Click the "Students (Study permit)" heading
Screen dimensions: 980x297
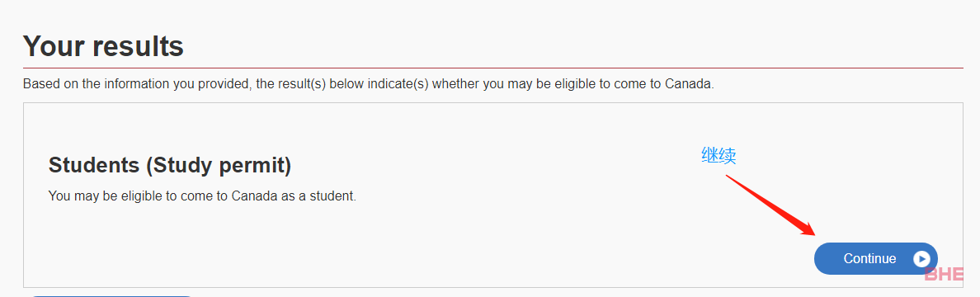(170, 165)
